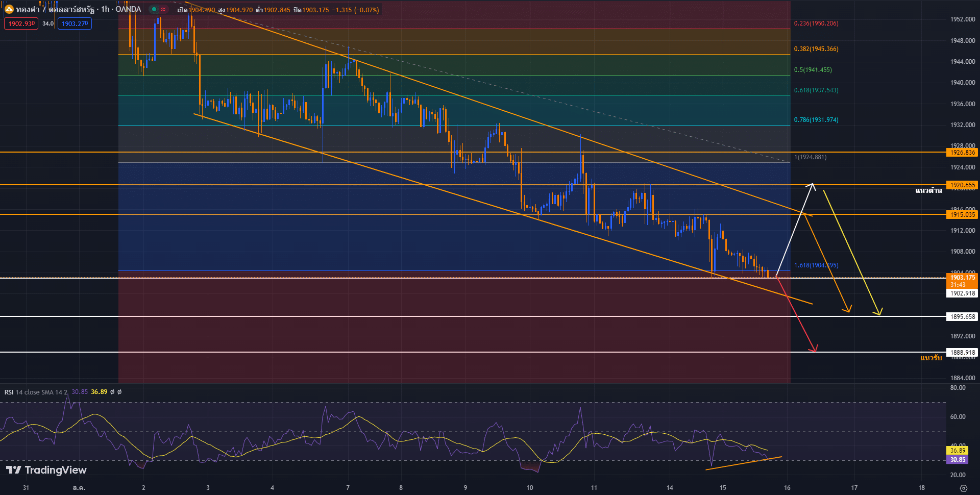This screenshot has height=495, width=980.
Task: Click the TradingView logo
Action: pyautogui.click(x=46, y=470)
